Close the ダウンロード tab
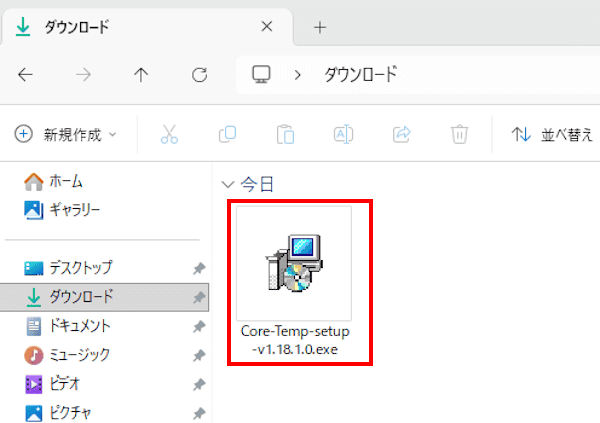 coord(267,27)
